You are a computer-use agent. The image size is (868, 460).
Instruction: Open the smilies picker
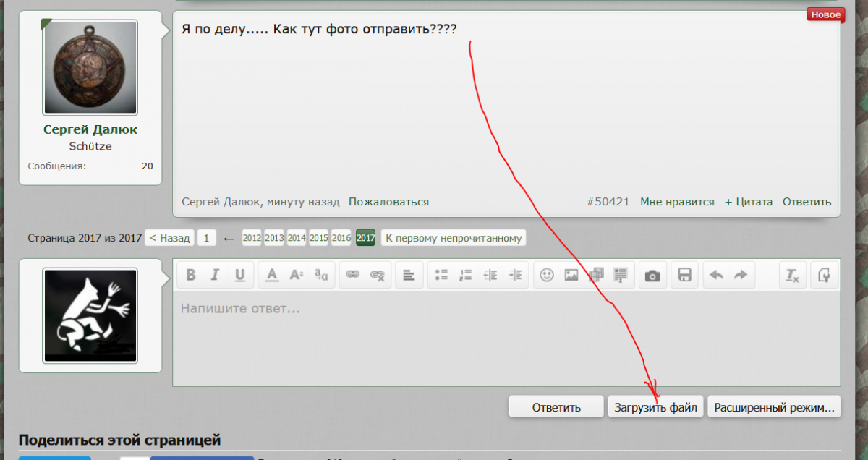(547, 275)
